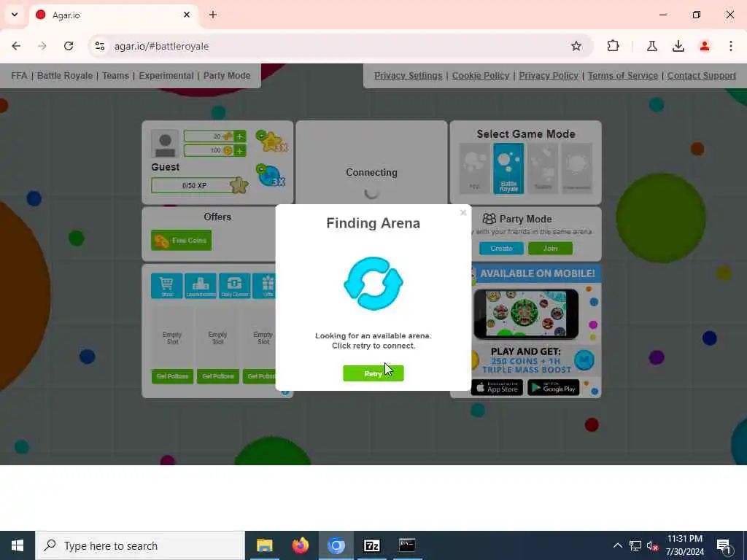The height and width of the screenshot is (560, 747).
Task: Open File Explorer from taskbar
Action: (264, 545)
